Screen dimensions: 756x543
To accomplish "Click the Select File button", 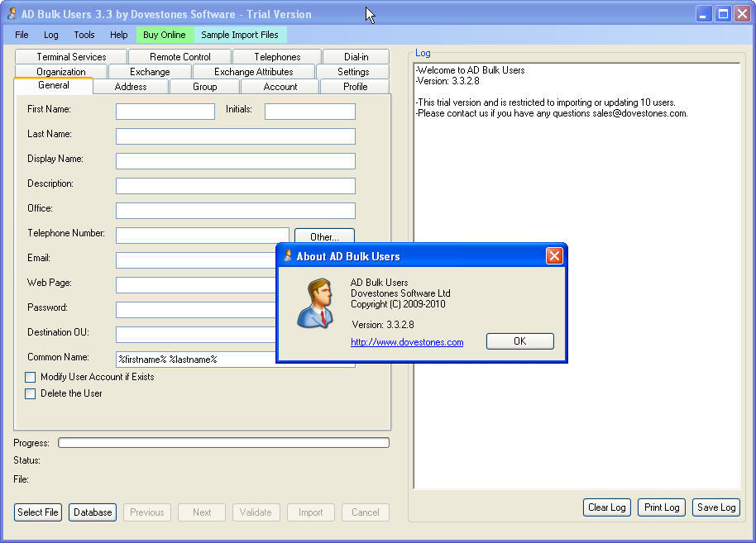I will tap(38, 512).
